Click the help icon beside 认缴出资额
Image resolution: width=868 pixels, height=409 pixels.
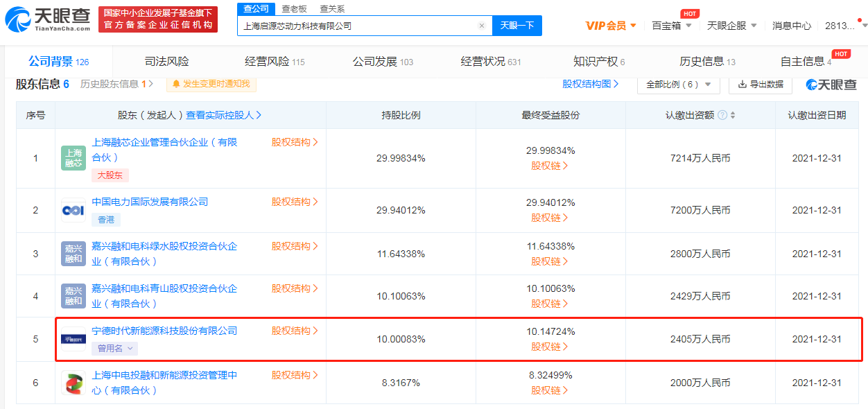(722, 115)
